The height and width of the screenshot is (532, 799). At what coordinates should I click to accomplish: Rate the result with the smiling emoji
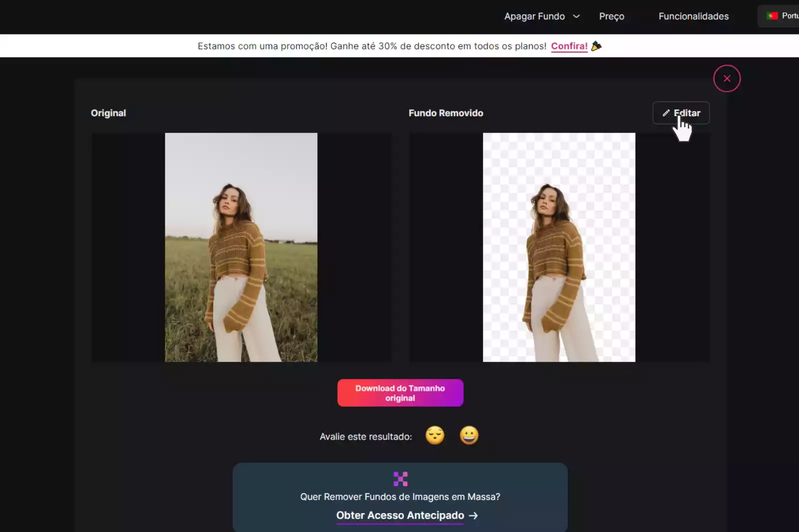469,435
